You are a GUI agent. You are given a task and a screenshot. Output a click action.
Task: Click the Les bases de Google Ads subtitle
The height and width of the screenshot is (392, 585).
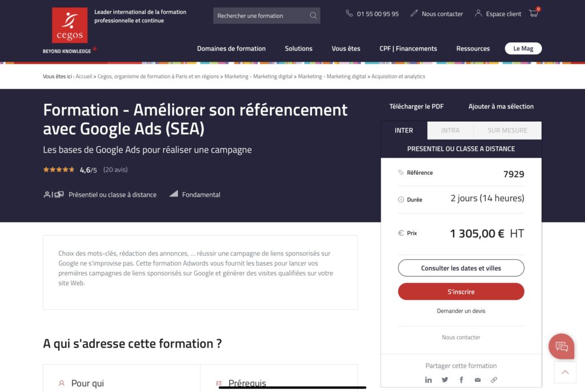(x=147, y=150)
